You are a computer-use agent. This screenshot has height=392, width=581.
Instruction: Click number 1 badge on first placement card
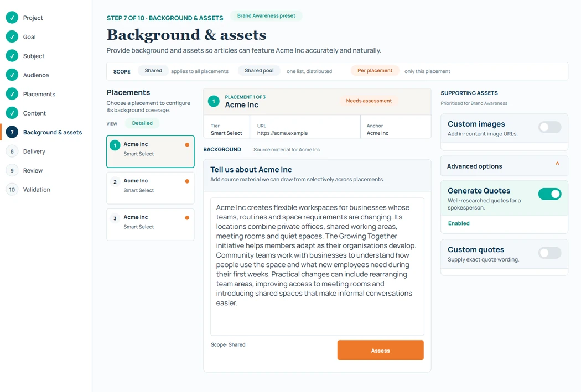[x=115, y=145]
